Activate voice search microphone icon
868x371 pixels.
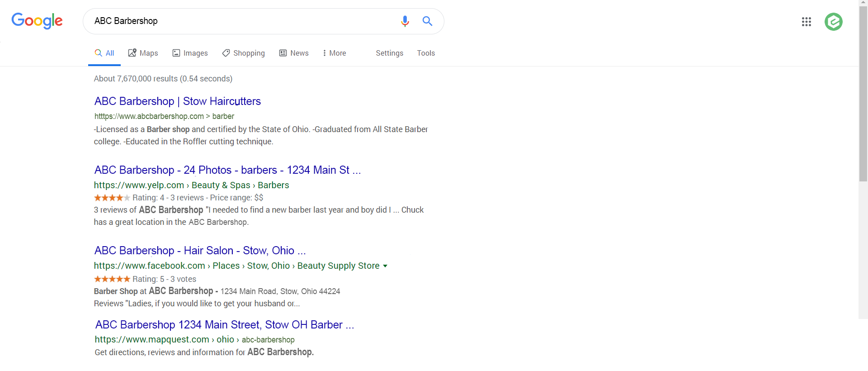point(405,21)
